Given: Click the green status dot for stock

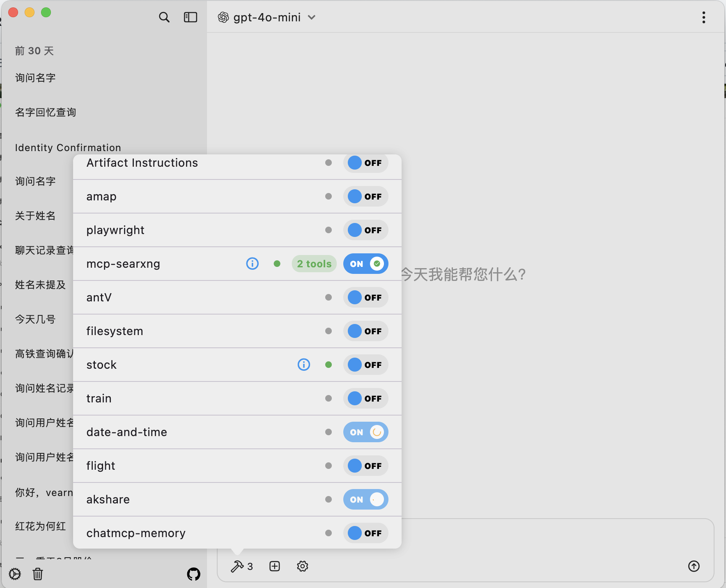Looking at the screenshot, I should [x=329, y=365].
